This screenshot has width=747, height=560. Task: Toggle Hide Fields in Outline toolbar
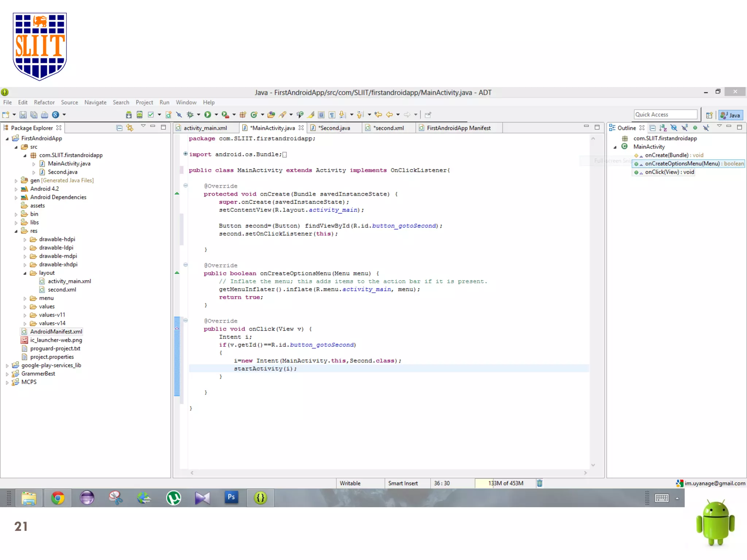(674, 128)
